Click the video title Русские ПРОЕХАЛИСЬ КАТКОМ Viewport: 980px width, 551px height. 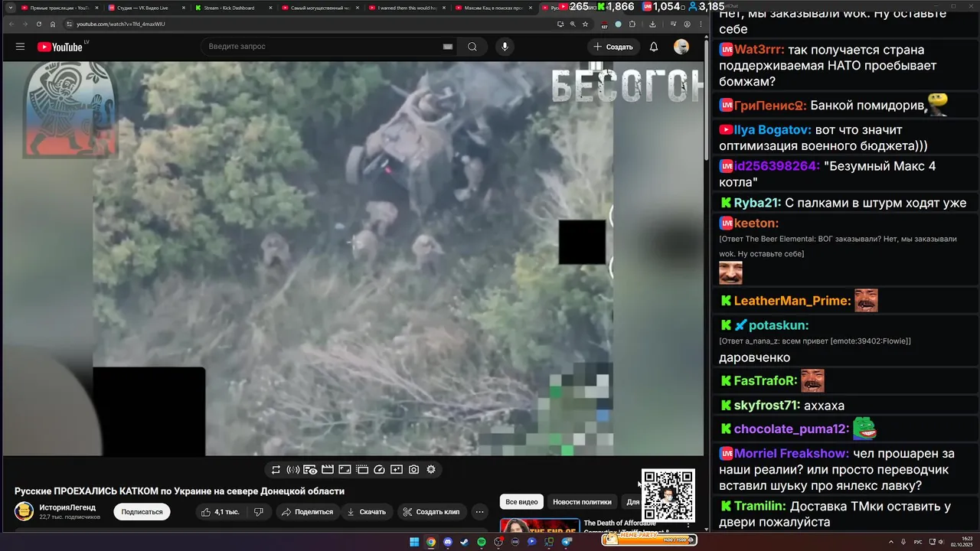(x=179, y=491)
